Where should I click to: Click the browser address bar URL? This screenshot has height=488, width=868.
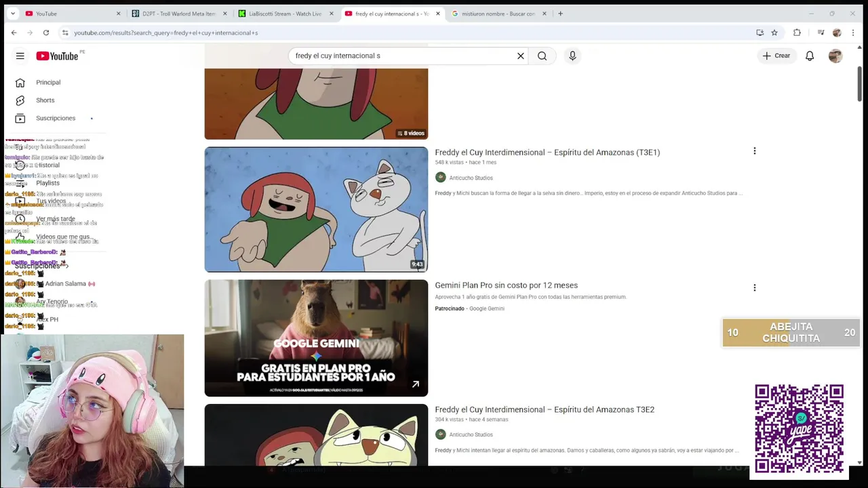click(166, 33)
